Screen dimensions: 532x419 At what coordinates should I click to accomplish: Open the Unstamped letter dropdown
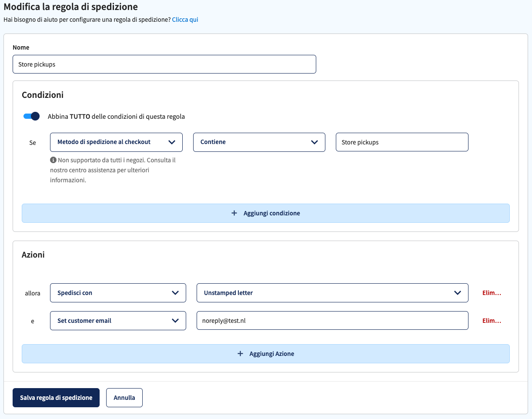click(x=332, y=293)
